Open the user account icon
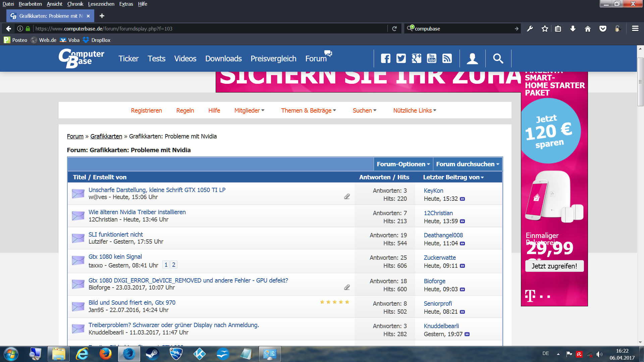Screen dimensions: 644x362 pyautogui.click(x=472, y=59)
